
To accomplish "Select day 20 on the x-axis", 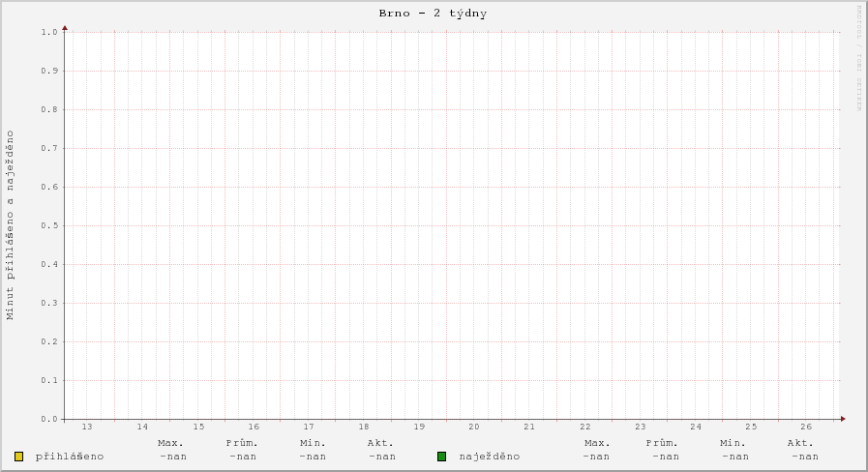I will pos(474,427).
